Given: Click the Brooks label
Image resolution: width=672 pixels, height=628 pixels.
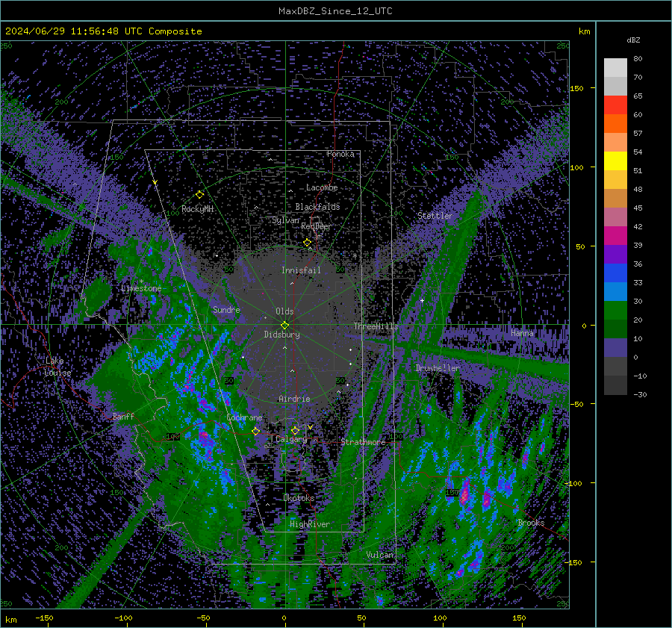Looking at the screenshot, I should point(531,523).
